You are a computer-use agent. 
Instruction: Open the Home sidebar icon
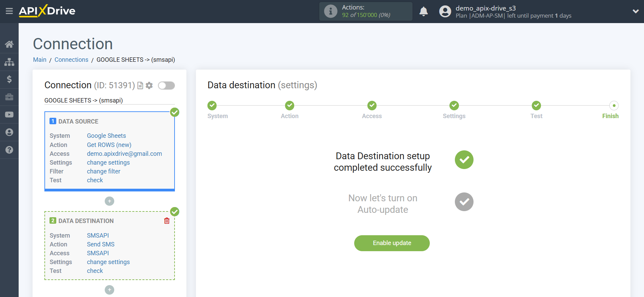pyautogui.click(x=9, y=44)
